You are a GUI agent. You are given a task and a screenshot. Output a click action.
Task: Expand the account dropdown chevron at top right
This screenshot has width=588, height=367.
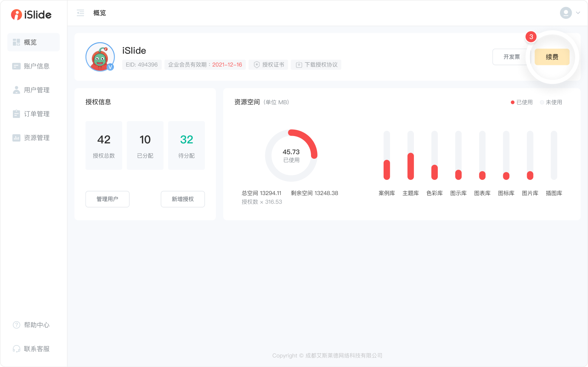578,13
